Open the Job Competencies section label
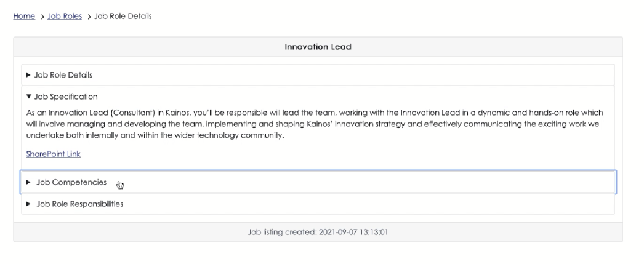 71,182
